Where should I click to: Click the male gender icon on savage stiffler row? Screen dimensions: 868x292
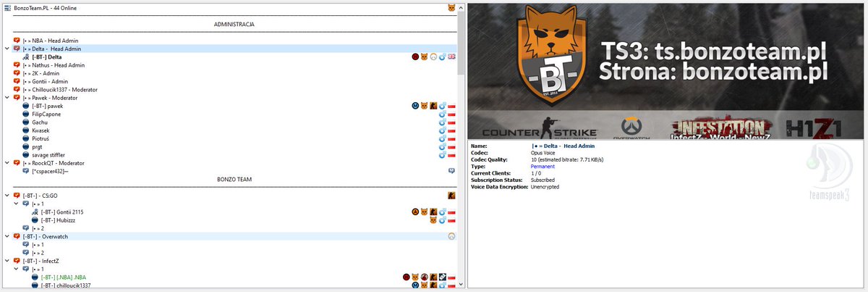pos(442,154)
